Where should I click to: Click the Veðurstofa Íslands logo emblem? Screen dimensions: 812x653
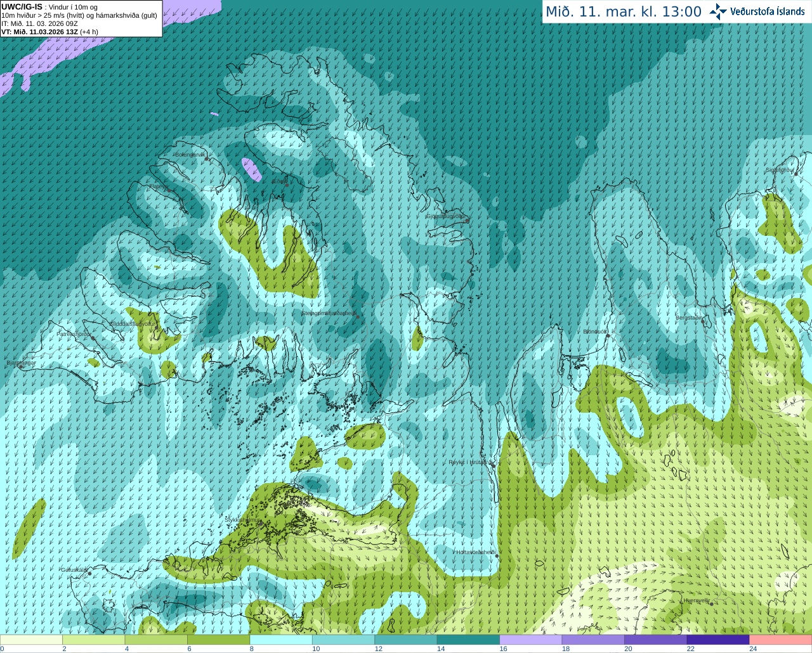coord(717,11)
